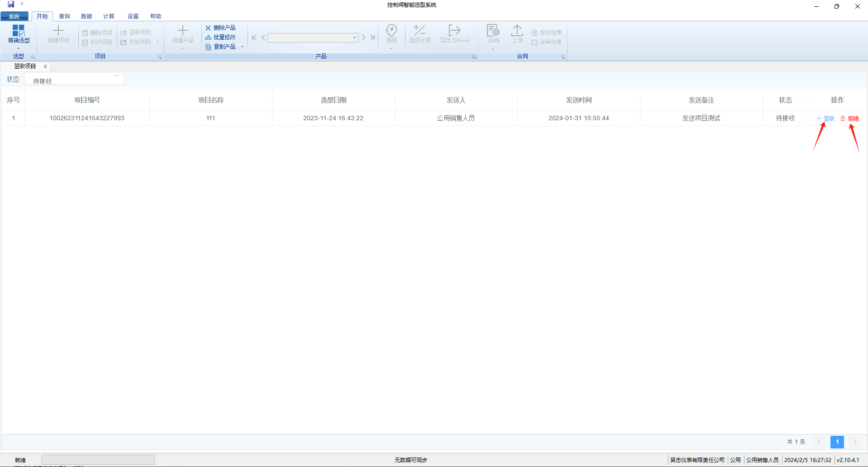Expand the product selector combo box
Screen dimensions: 868x467
(x=354, y=38)
